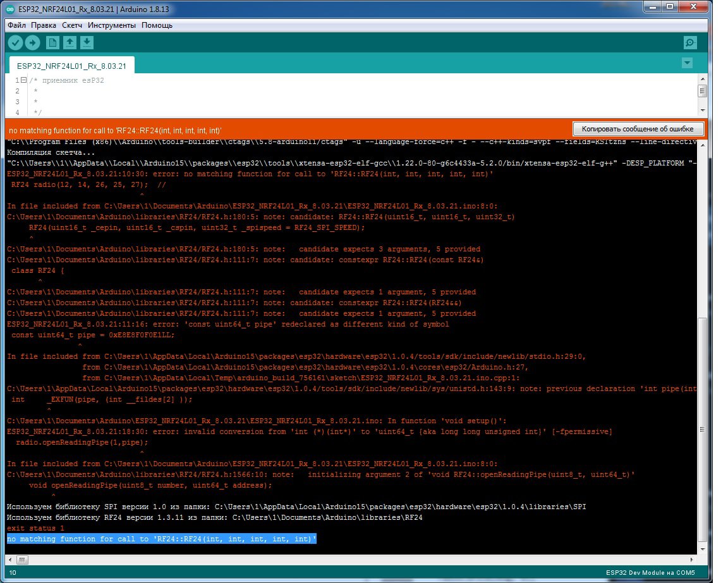
Task: Click the highlighted 'no matching function' console line
Action: (x=162, y=539)
